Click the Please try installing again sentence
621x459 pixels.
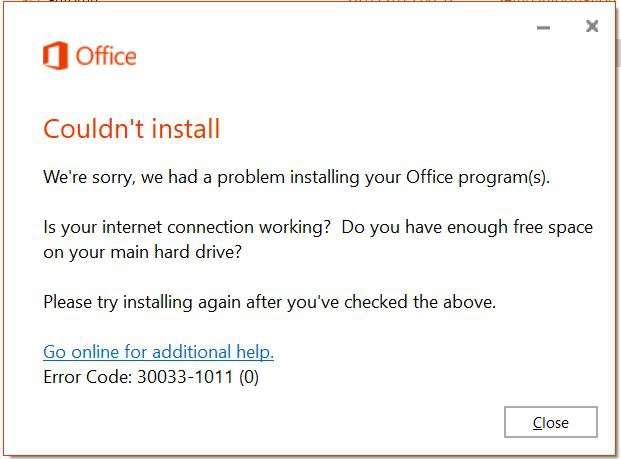tap(269, 302)
